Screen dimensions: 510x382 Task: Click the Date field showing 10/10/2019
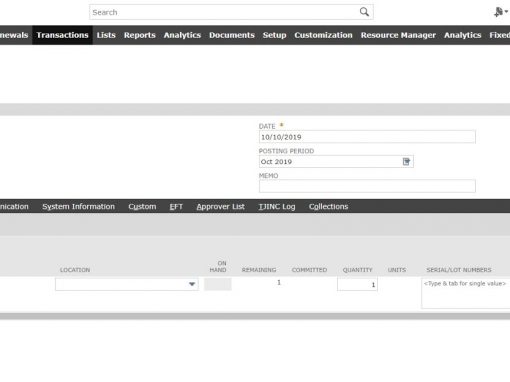[367, 137]
